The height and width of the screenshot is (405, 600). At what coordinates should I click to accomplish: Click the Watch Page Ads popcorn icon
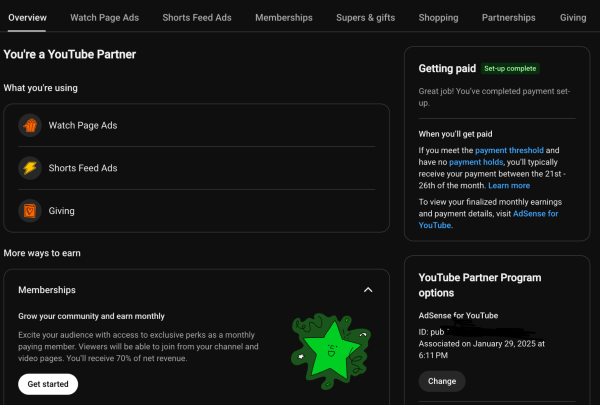tap(30, 125)
